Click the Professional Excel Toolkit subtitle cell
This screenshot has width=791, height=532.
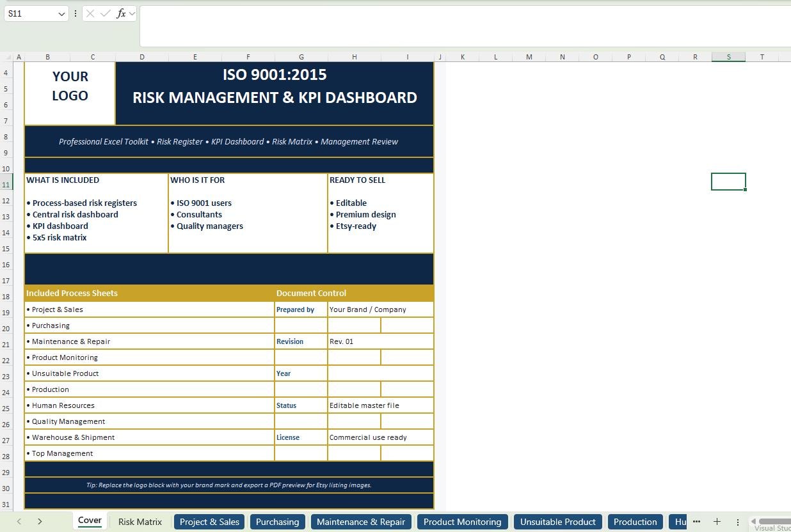(228, 141)
